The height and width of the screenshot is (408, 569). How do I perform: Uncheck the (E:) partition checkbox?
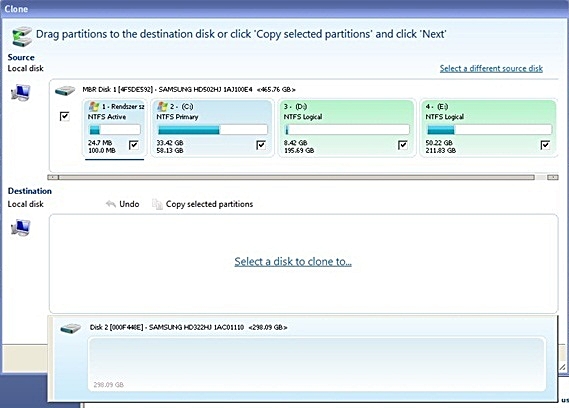545,145
